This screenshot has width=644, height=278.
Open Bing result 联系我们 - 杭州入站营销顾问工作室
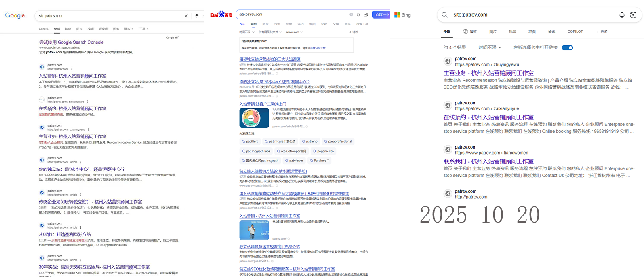pos(488,161)
